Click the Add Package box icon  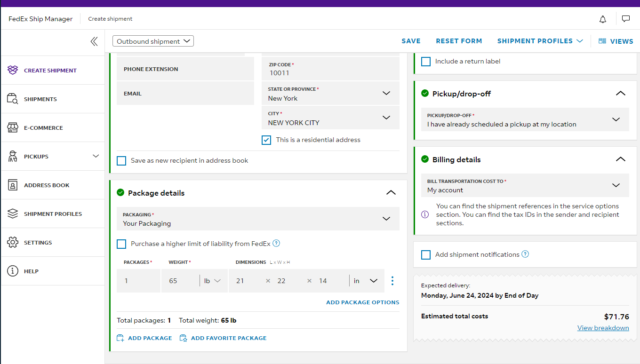click(120, 338)
